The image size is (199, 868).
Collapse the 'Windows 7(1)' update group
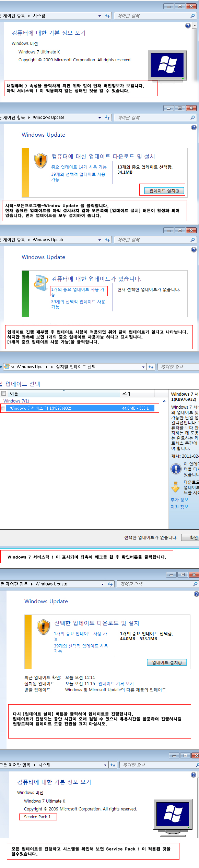point(164,401)
